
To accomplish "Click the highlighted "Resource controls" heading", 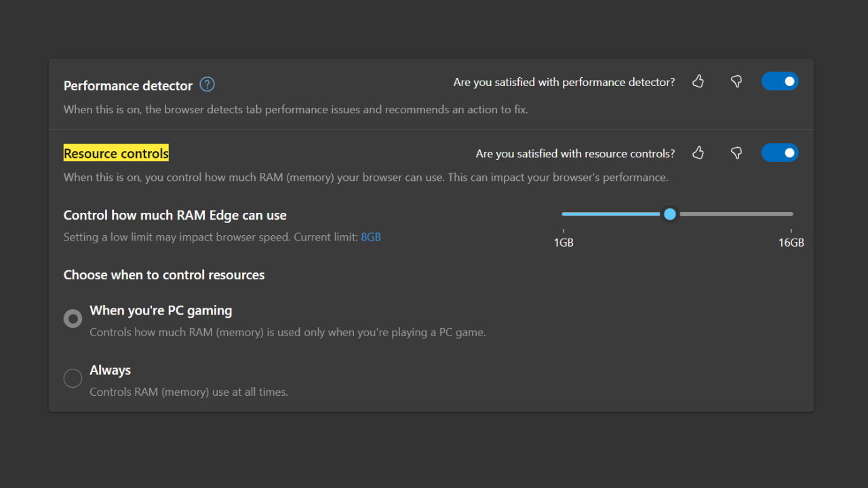I will 115,153.
